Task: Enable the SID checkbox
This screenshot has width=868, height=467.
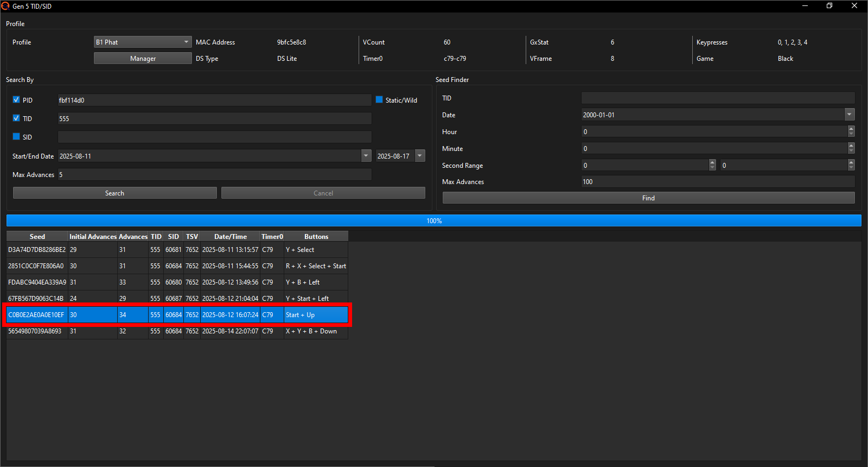Action: [16, 137]
